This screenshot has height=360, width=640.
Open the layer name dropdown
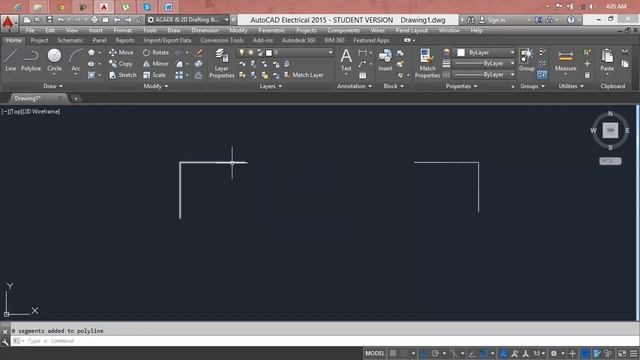331,53
